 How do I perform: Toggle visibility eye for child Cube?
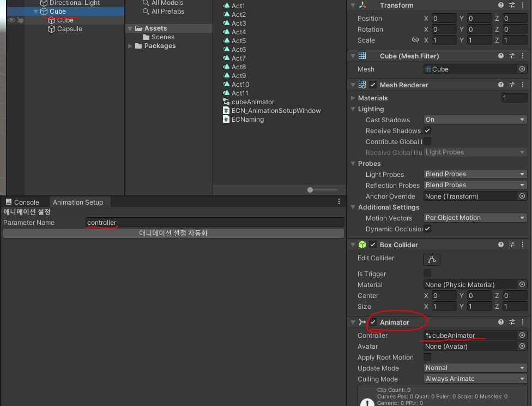click(11, 20)
